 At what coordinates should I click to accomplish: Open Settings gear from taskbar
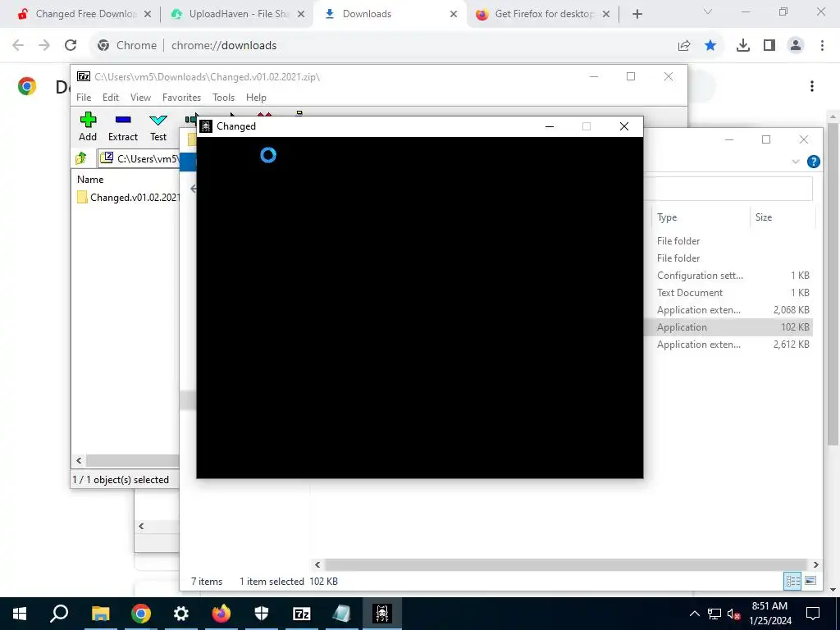[x=181, y=614]
